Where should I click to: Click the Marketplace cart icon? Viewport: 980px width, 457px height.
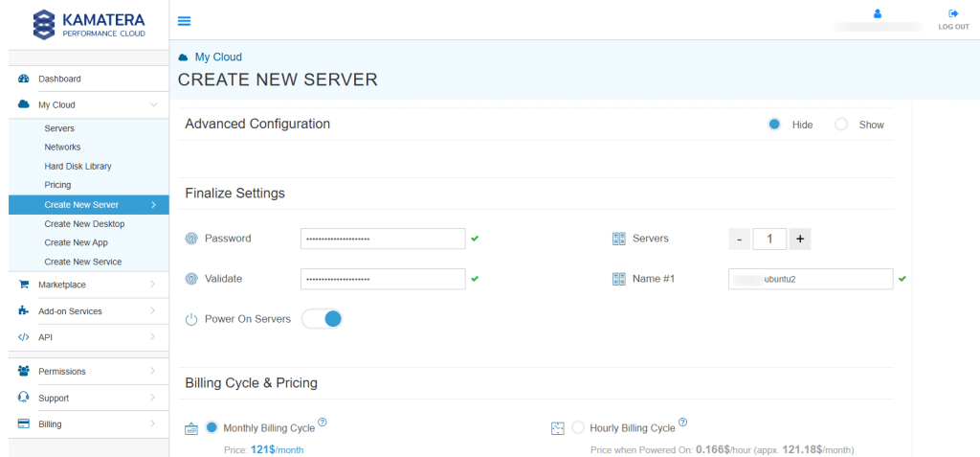tap(24, 285)
